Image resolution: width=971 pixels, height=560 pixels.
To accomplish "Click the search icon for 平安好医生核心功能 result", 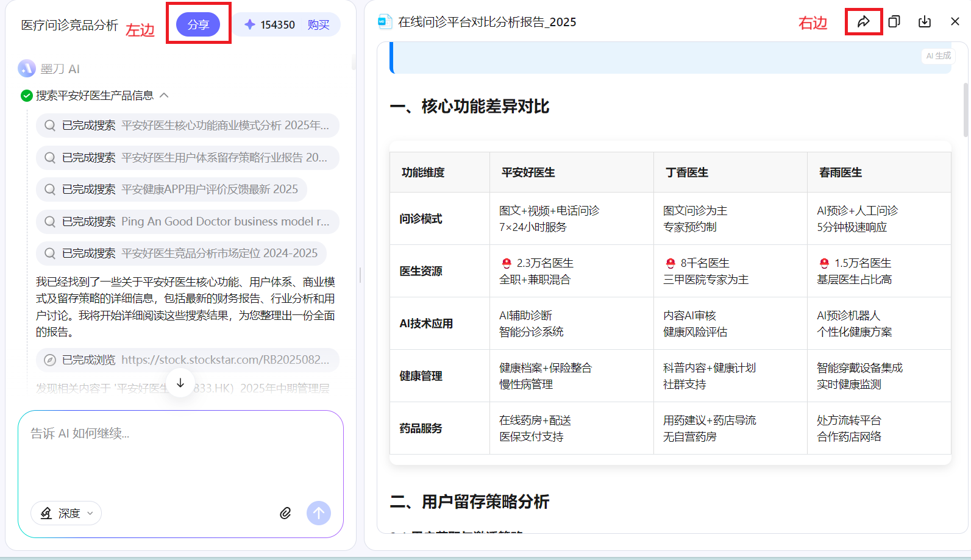I will click(x=50, y=126).
